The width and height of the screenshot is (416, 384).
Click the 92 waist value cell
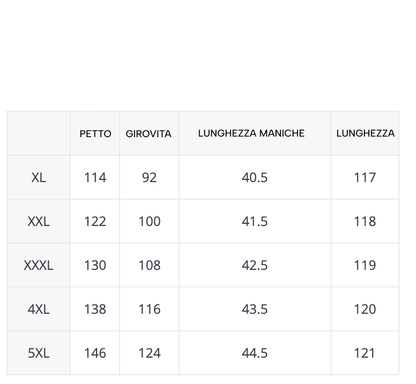(149, 177)
